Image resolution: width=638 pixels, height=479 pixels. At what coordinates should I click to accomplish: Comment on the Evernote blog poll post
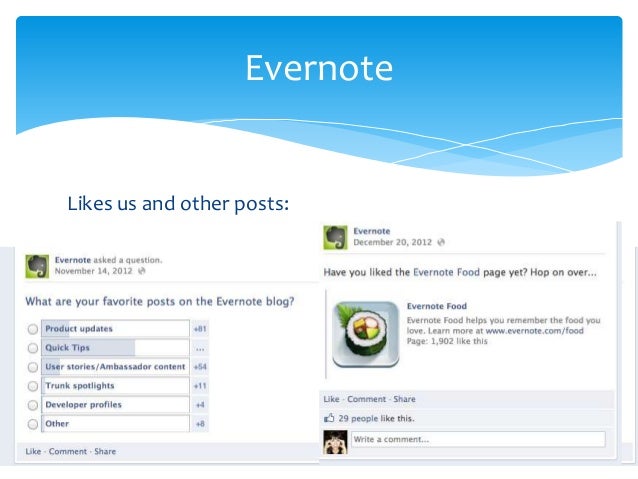(68, 451)
